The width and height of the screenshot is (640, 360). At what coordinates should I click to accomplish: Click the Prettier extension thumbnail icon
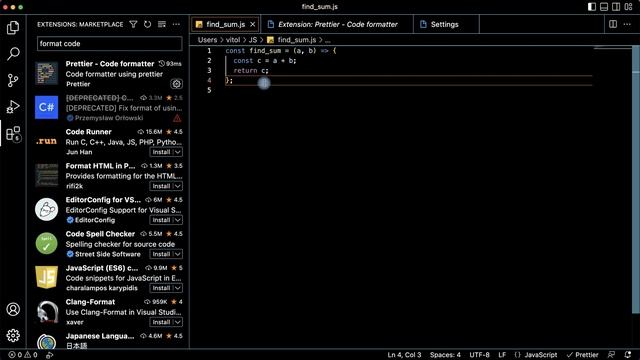click(x=46, y=73)
